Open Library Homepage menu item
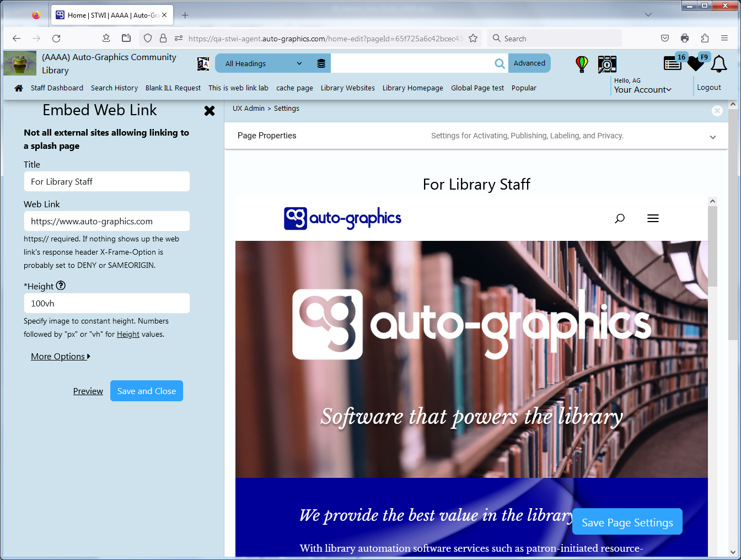This screenshot has width=741, height=560. pos(413,88)
